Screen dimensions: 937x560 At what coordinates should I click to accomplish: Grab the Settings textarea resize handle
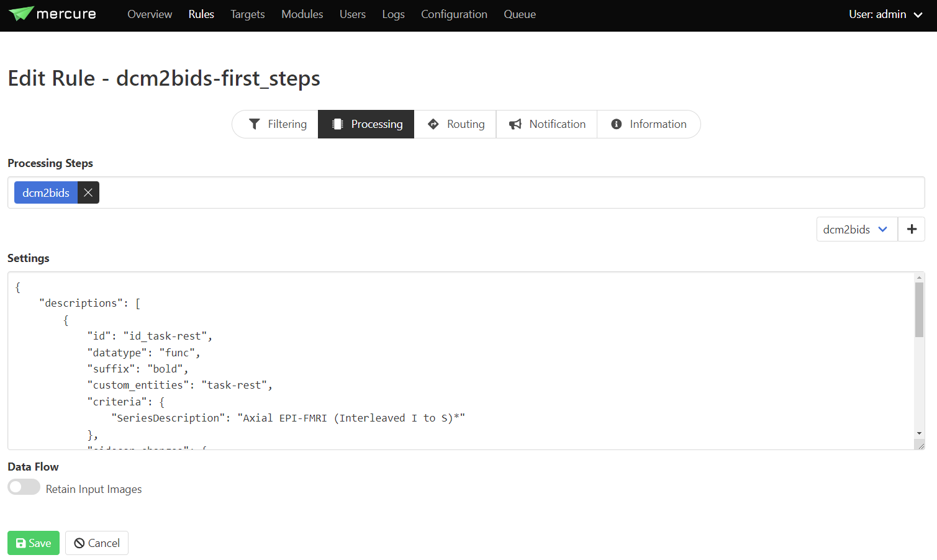coord(920,445)
